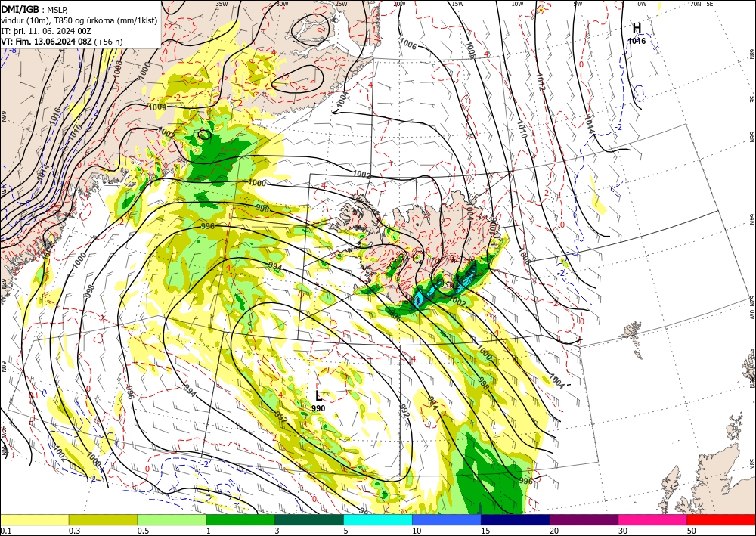
Task: Click the 35W longitude label
Action: point(222,4)
